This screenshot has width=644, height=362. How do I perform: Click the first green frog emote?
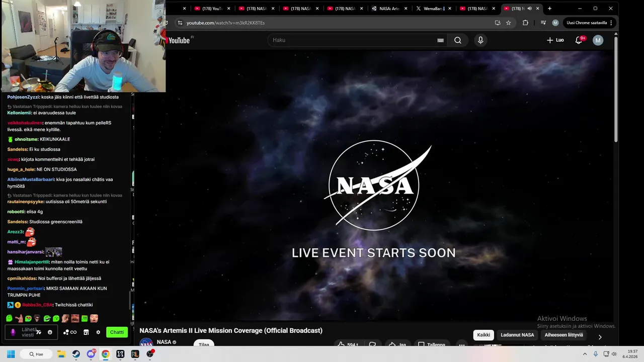(10, 318)
